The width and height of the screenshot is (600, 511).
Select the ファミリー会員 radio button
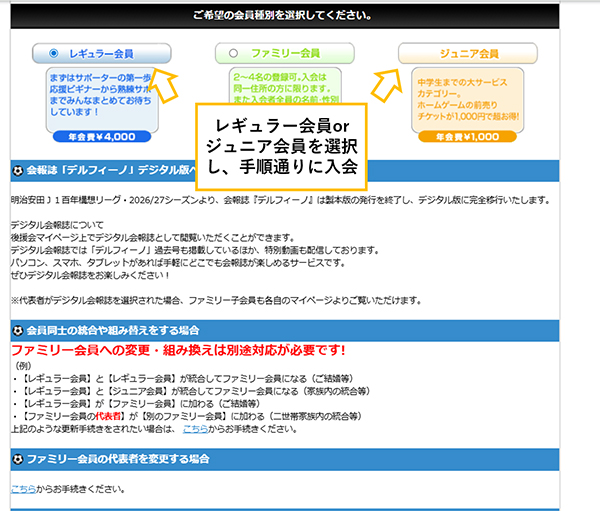234,53
